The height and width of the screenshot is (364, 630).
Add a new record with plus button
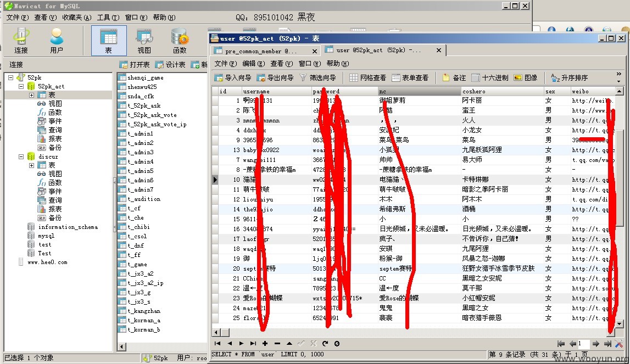265,343
